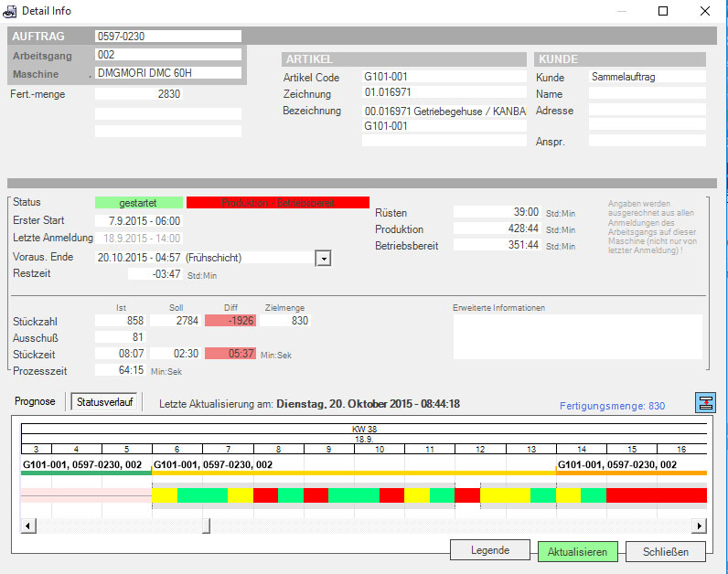Click the empty Adresse field

click(648, 110)
